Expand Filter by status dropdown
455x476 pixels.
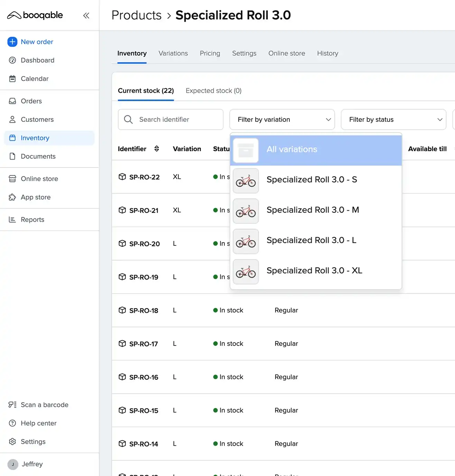click(x=393, y=120)
